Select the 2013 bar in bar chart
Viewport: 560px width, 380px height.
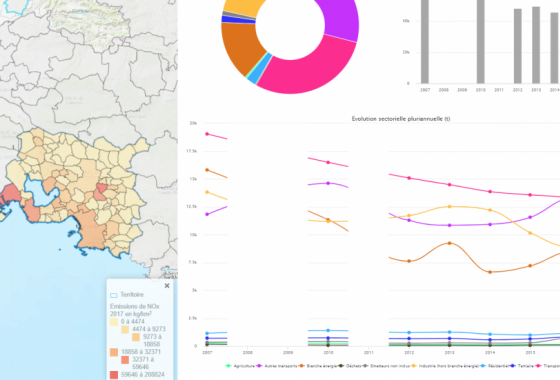click(x=536, y=45)
